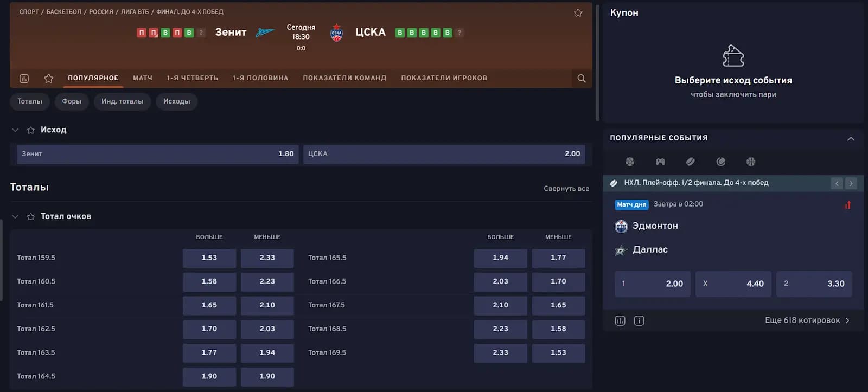Open the 1-я половина tab
The height and width of the screenshot is (392, 868).
point(260,78)
